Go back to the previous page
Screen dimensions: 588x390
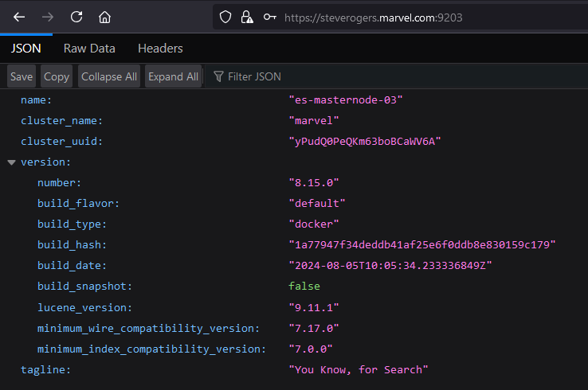19,18
